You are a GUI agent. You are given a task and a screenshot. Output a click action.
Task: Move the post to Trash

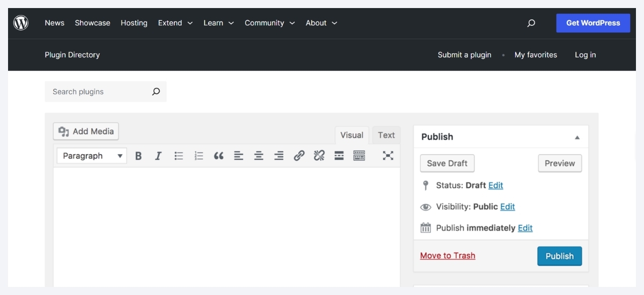tap(448, 256)
